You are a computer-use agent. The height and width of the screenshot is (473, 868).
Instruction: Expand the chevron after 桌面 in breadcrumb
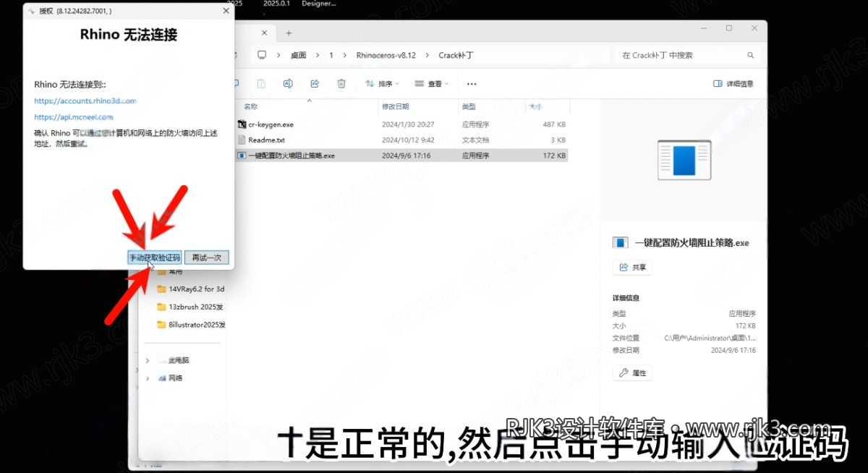click(x=316, y=55)
